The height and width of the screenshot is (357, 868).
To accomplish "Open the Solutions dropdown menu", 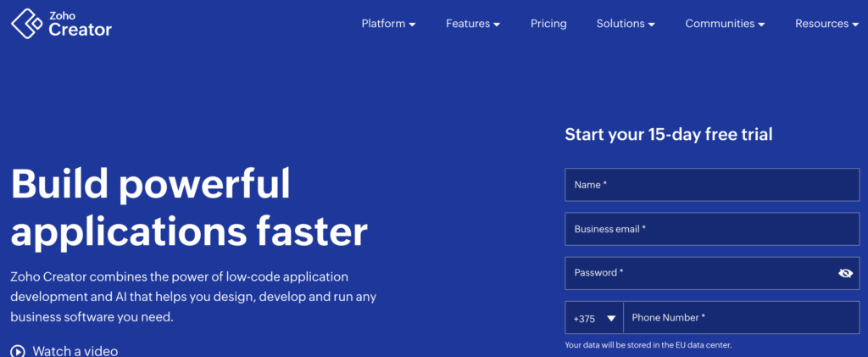I will tap(626, 24).
